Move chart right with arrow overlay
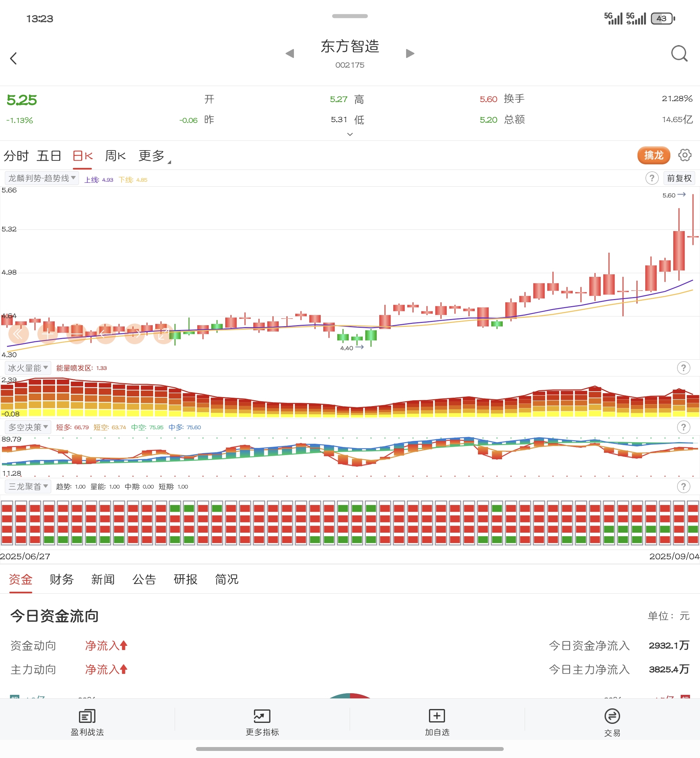Viewport: 700px width, 758px height. pyautogui.click(x=135, y=334)
